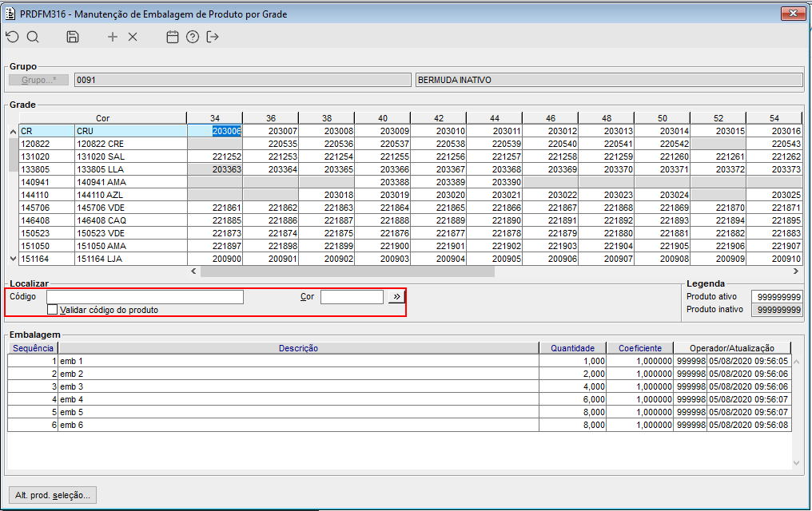Save using the floppy disk icon
812x511 pixels.
[73, 37]
